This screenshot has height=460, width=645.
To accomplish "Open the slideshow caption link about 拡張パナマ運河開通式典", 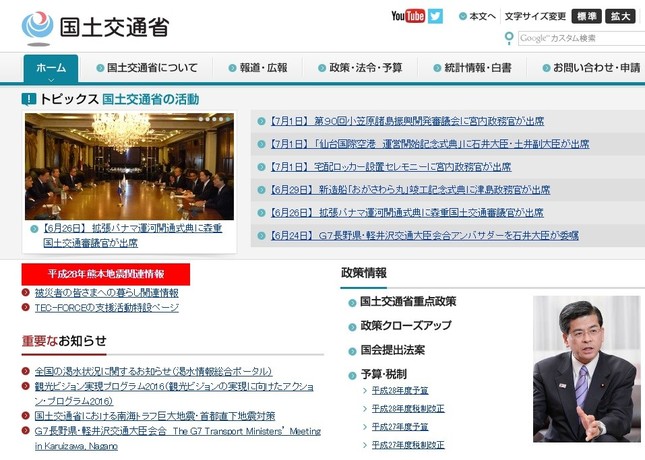I will (x=132, y=235).
